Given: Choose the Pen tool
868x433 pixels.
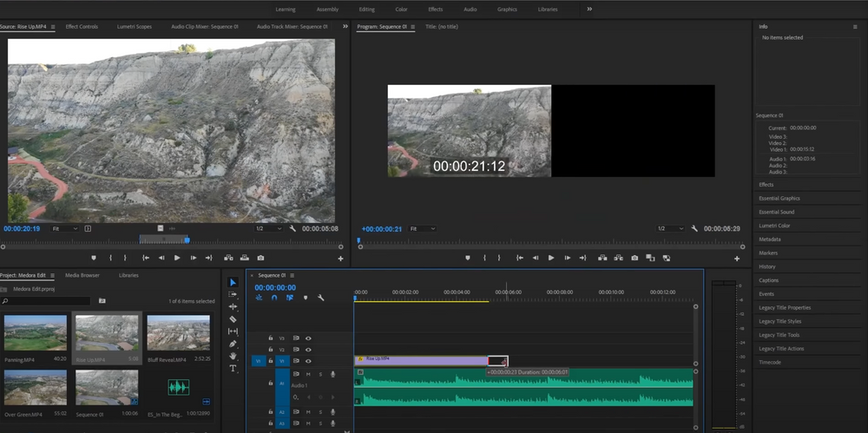Looking at the screenshot, I should (233, 344).
